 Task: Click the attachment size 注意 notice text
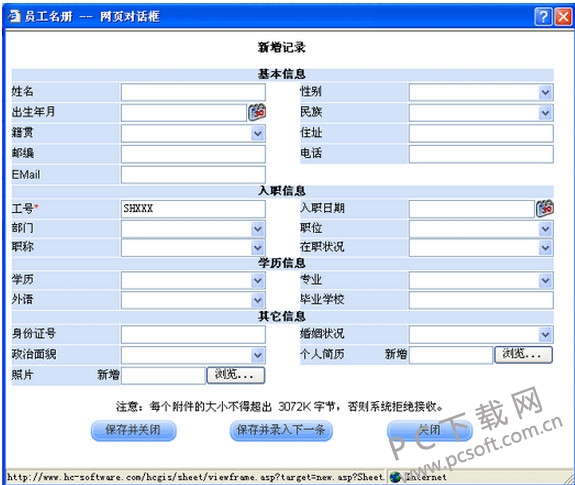click(280, 406)
